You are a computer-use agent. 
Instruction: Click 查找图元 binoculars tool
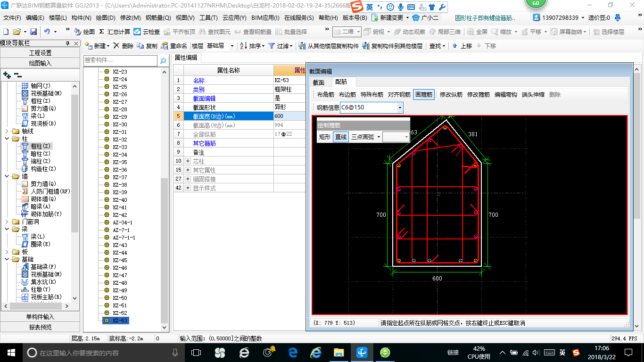(215, 32)
